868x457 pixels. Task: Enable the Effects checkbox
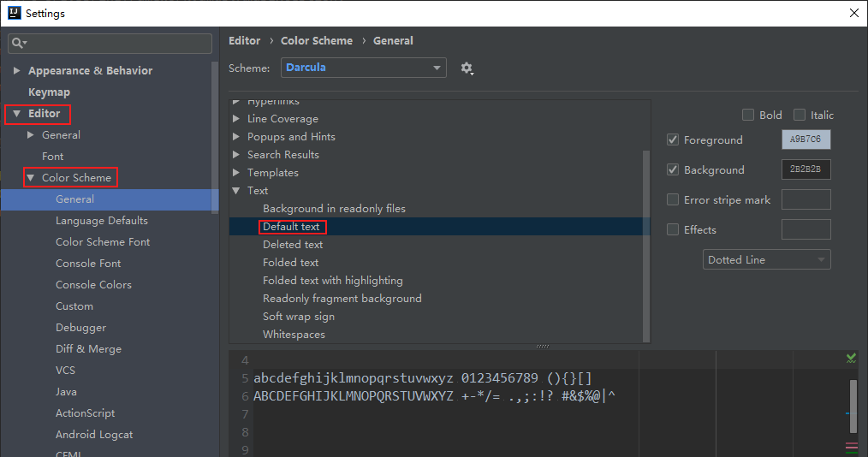click(x=673, y=229)
